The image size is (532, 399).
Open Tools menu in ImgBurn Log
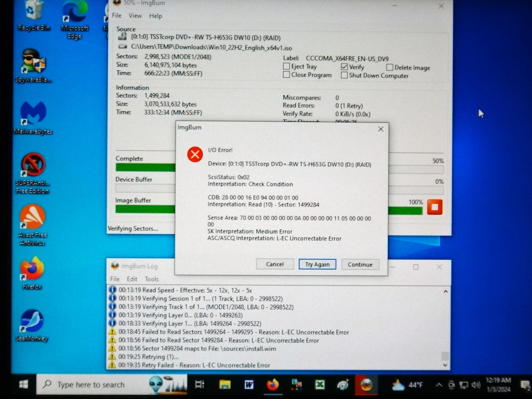tap(151, 279)
